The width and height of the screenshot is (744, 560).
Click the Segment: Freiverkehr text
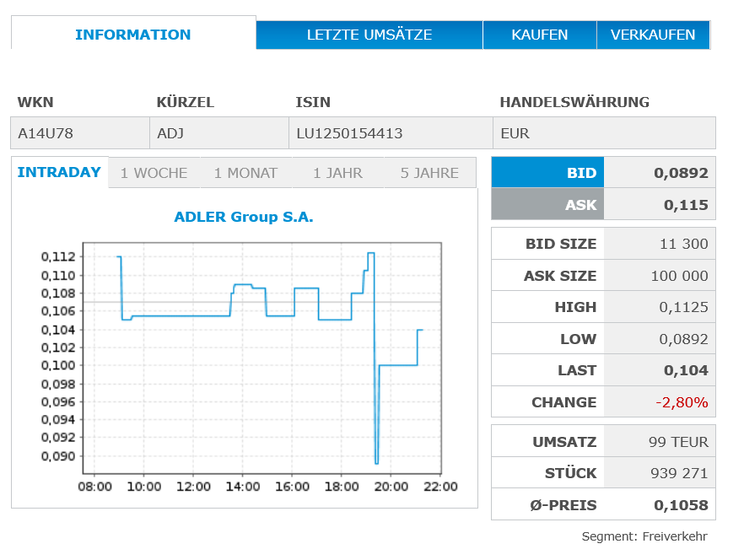tap(644, 536)
